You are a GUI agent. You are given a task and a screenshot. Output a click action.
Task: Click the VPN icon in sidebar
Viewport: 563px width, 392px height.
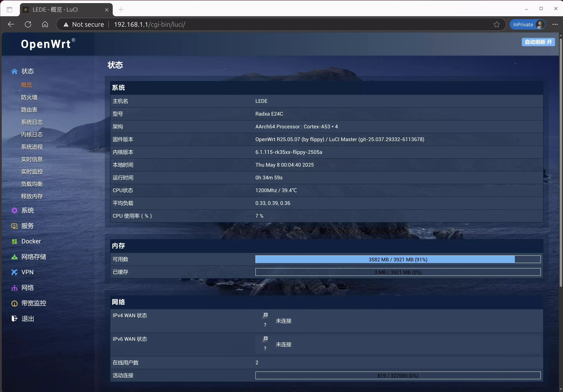point(15,272)
